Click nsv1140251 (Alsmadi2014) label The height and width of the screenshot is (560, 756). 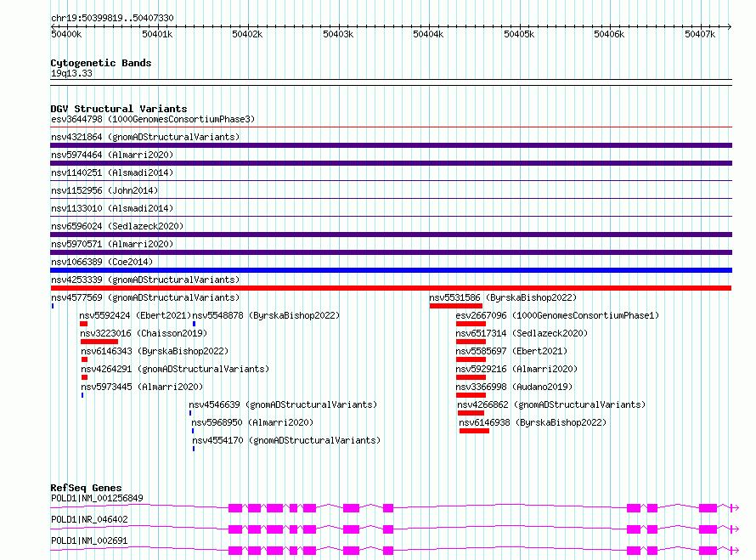tap(112, 173)
